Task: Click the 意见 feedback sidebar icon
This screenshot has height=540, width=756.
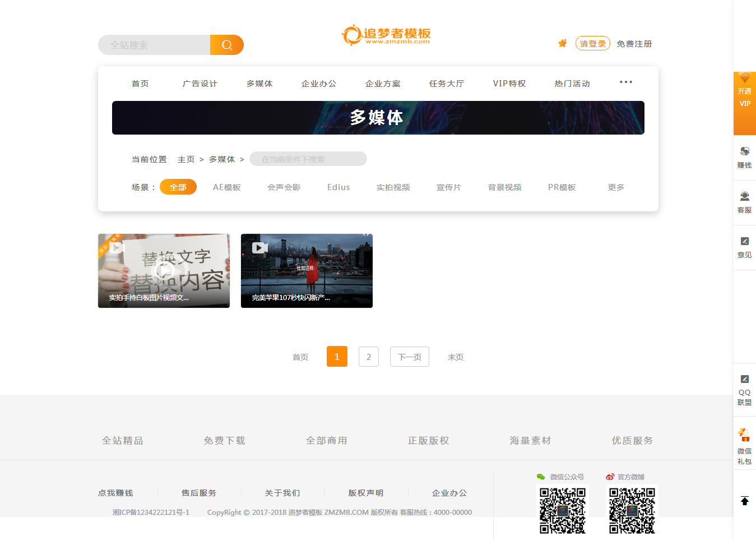Action: click(x=744, y=247)
